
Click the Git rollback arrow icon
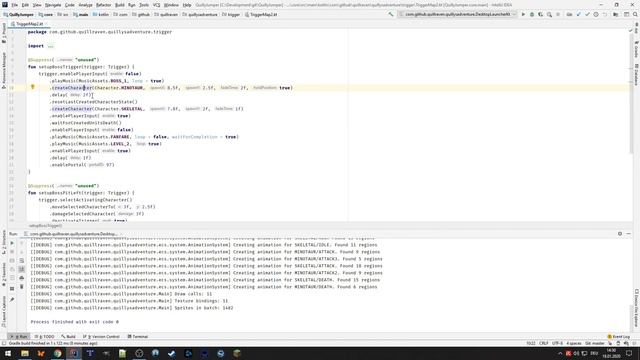(x=604, y=14)
